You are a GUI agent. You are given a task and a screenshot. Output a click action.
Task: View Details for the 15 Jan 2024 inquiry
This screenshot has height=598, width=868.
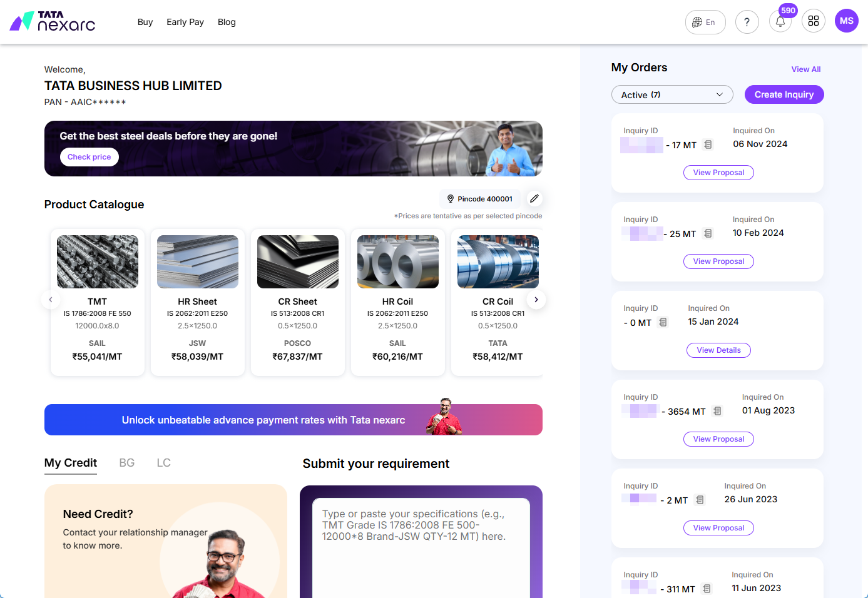click(718, 350)
